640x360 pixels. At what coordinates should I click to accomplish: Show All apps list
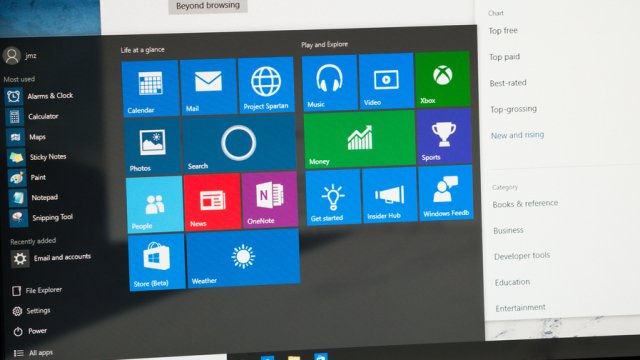pyautogui.click(x=33, y=353)
